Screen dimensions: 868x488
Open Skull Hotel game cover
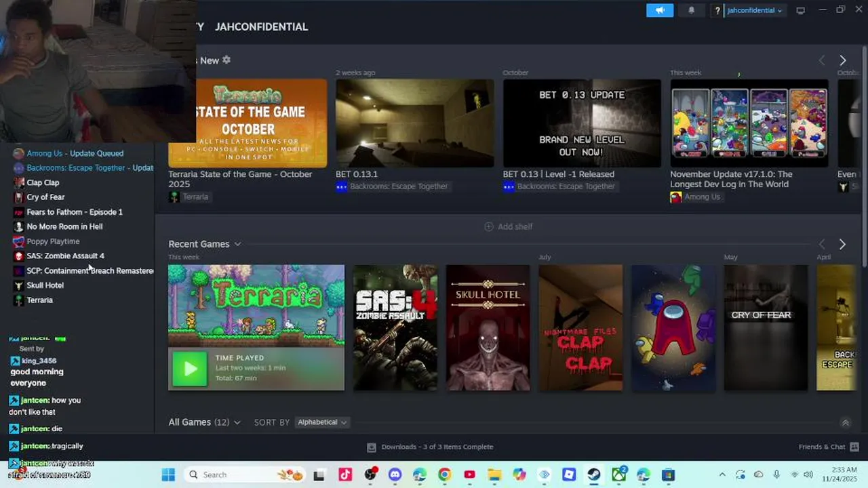click(488, 327)
